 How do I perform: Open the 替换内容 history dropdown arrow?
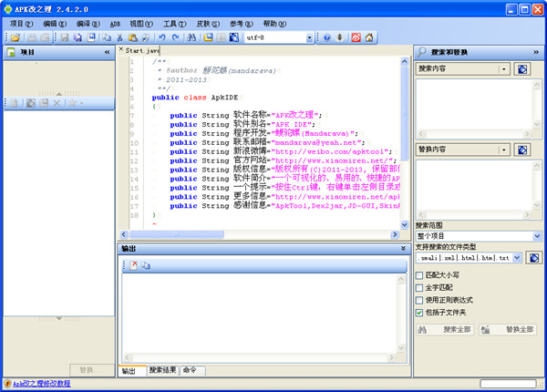click(504, 150)
